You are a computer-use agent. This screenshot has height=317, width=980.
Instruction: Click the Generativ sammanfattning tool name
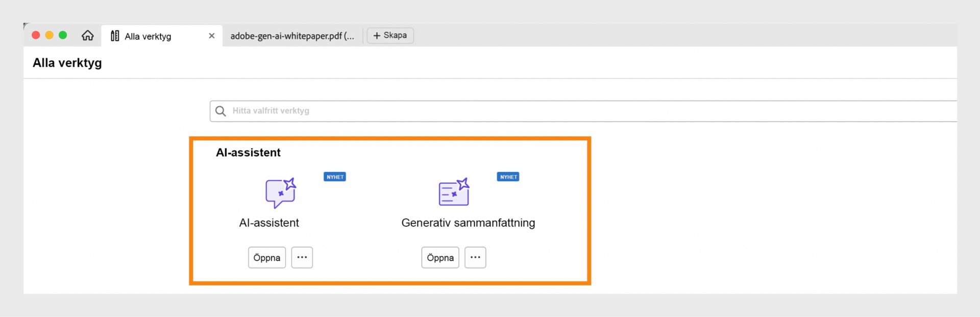468,223
